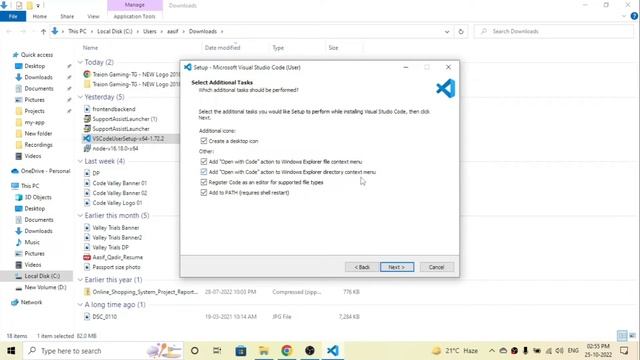Screen dimensions: 640x360
Task: Sort by the Date modified column header
Action: (x=222, y=48)
